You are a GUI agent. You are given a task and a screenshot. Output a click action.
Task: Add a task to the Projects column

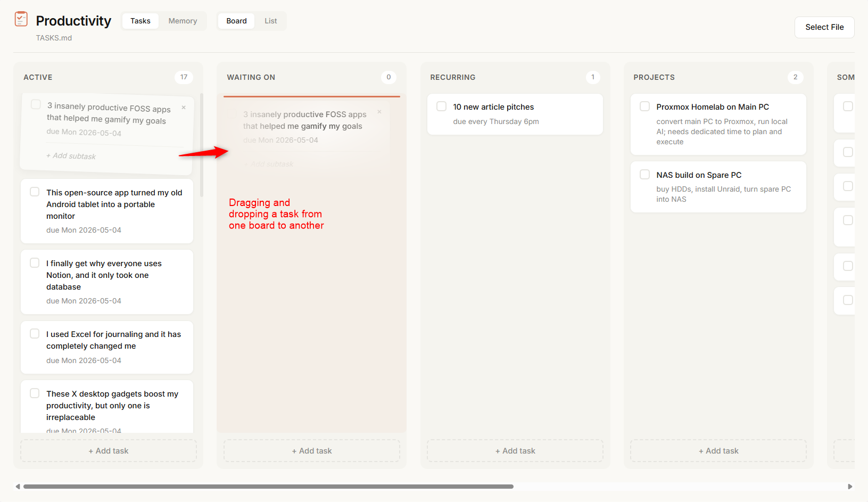pyautogui.click(x=718, y=451)
